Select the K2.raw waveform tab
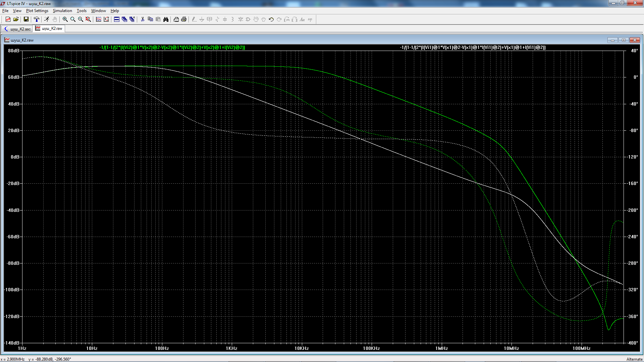The image size is (644, 362). pyautogui.click(x=49, y=28)
